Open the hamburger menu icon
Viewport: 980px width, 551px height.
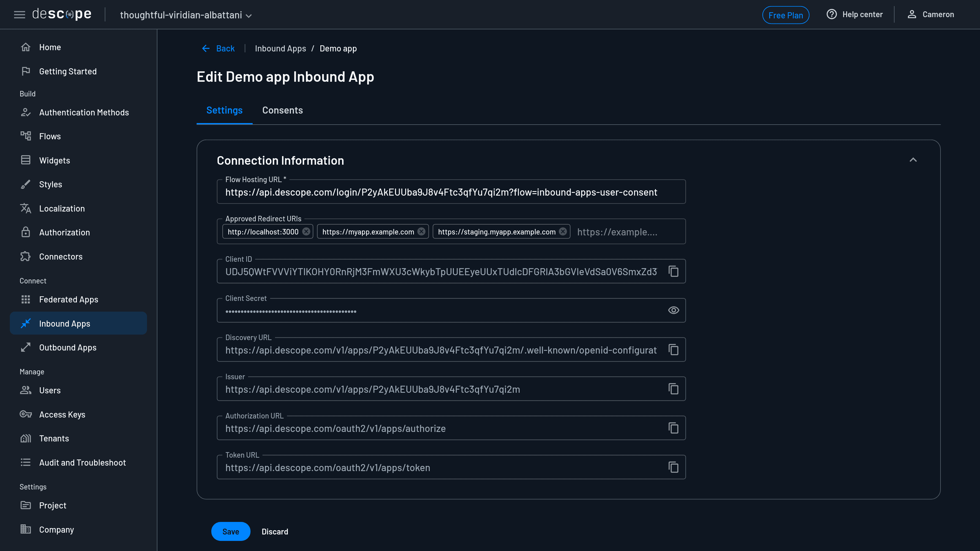(19, 15)
